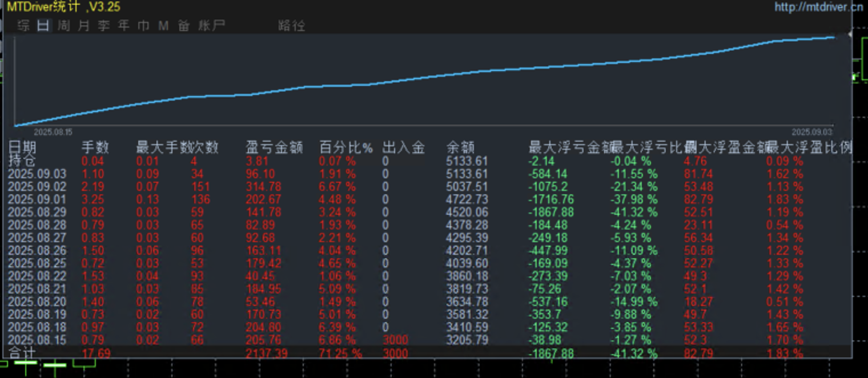Switch to the 综 (summary) tab
868x378 pixels.
coord(23,26)
